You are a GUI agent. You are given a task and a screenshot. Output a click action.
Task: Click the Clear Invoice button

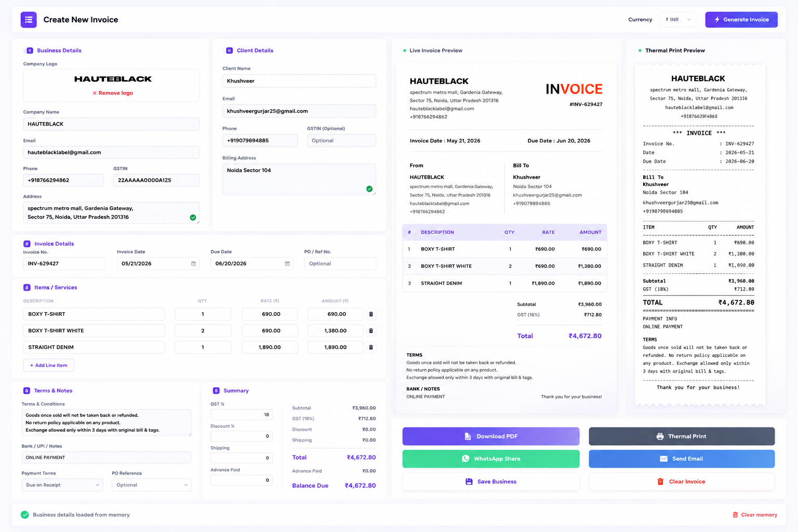(682, 482)
